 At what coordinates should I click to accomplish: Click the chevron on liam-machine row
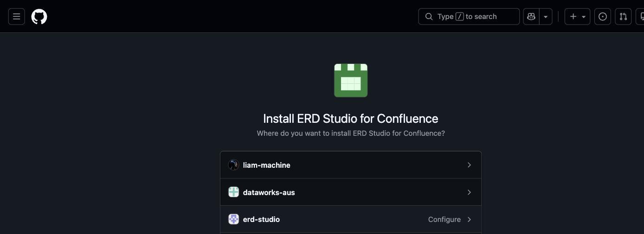point(469,165)
